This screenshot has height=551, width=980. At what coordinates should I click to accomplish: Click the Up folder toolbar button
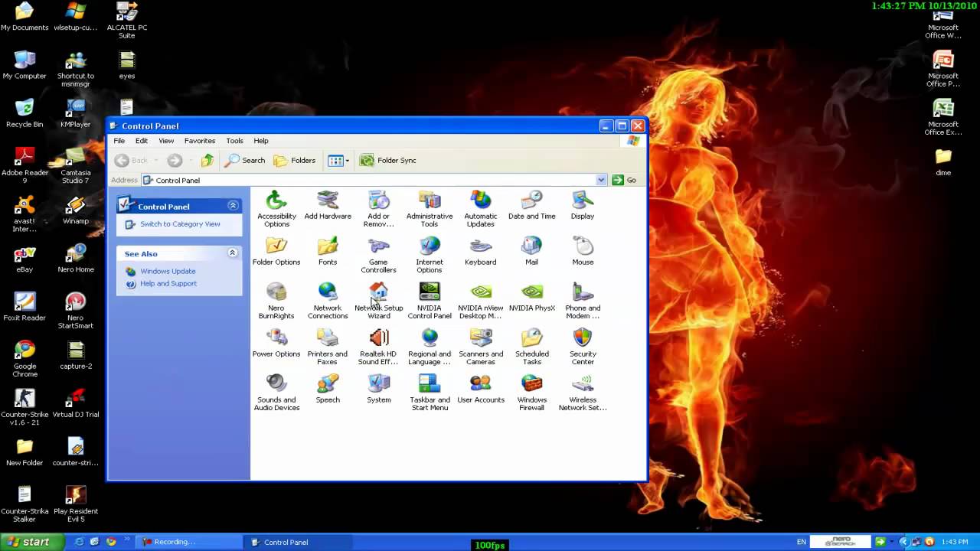point(207,160)
